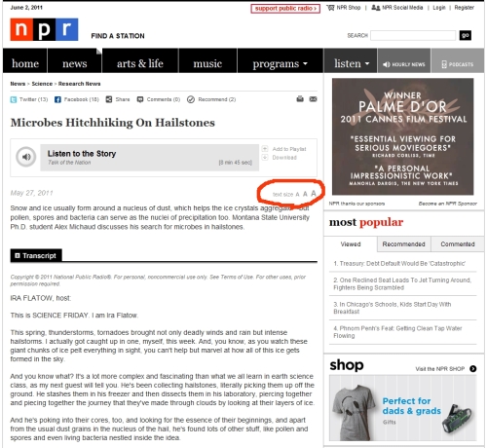Select the medium text size A

tap(305, 194)
